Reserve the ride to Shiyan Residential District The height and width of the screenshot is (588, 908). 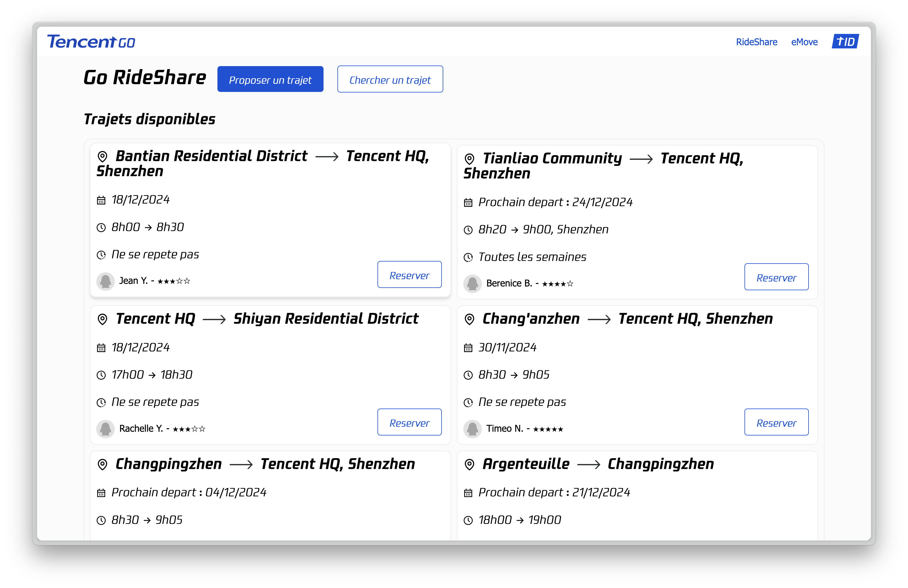point(409,422)
